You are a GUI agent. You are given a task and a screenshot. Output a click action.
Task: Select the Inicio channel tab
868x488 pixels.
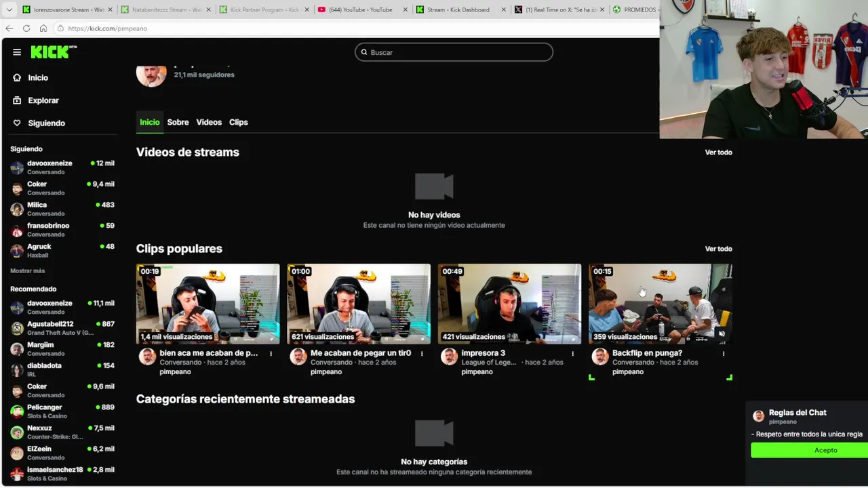click(x=149, y=122)
